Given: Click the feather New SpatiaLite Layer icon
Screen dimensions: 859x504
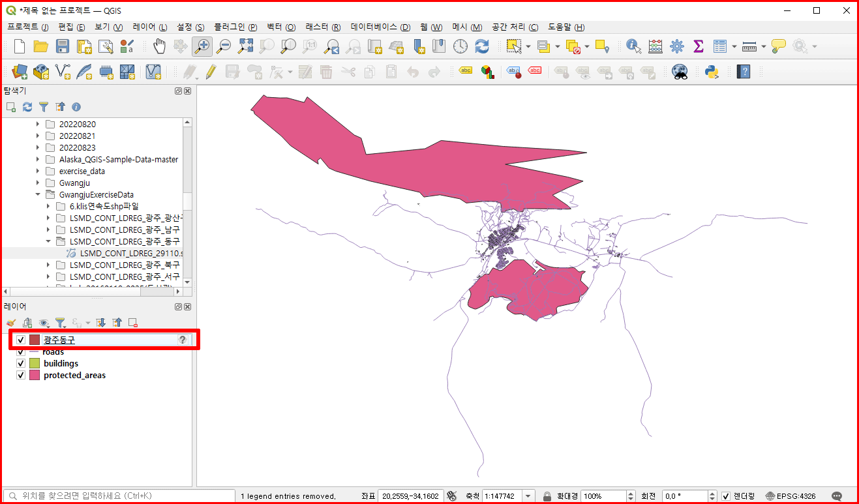Looking at the screenshot, I should pos(84,72).
